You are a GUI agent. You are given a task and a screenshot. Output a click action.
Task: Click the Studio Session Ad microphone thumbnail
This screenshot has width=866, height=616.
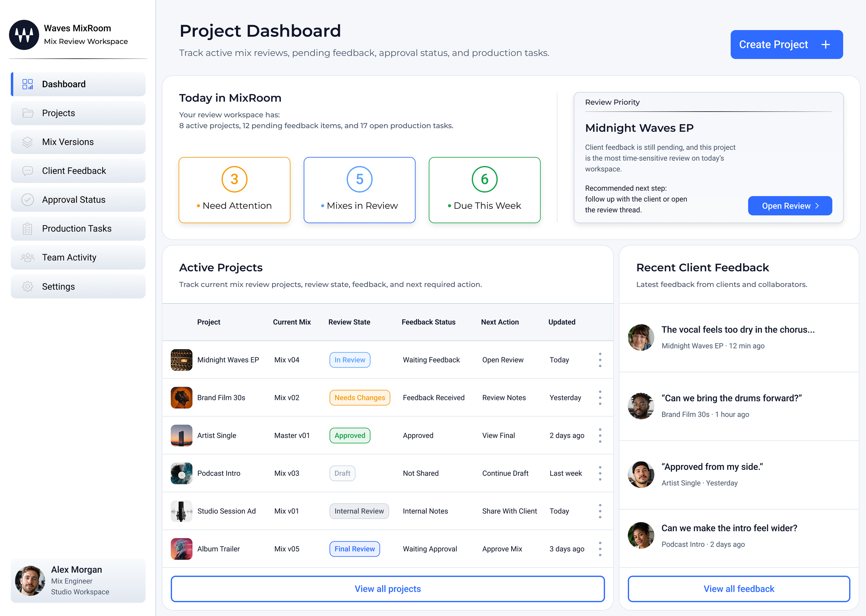pos(182,511)
